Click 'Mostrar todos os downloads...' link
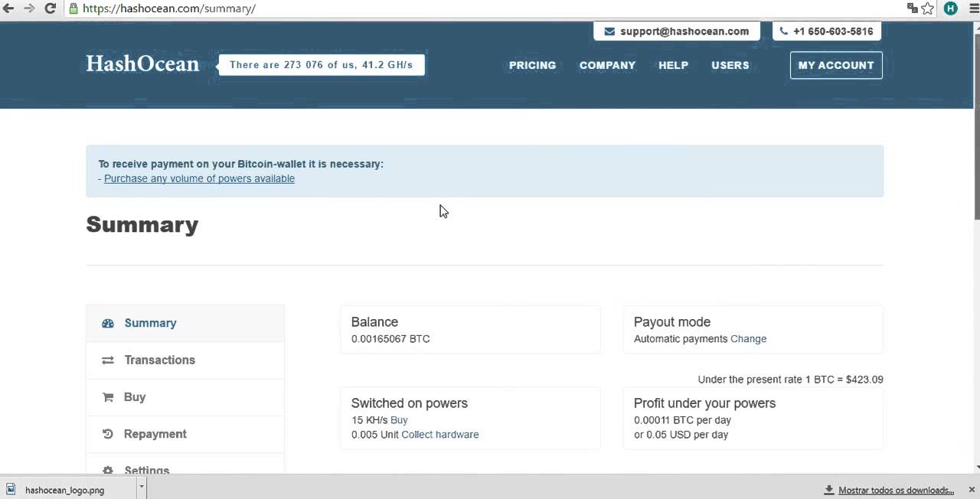Screen dimensions: 980x499 click(897, 490)
